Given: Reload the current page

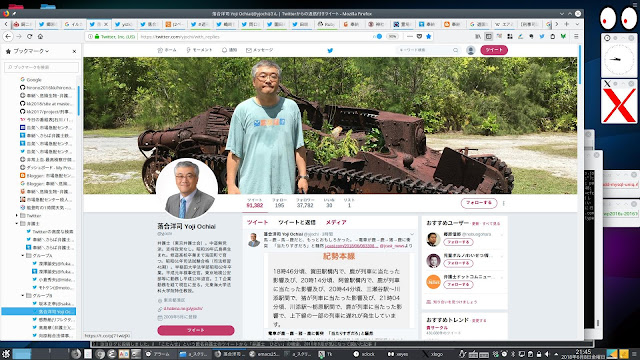Looking at the screenshot, I should tap(29, 36).
